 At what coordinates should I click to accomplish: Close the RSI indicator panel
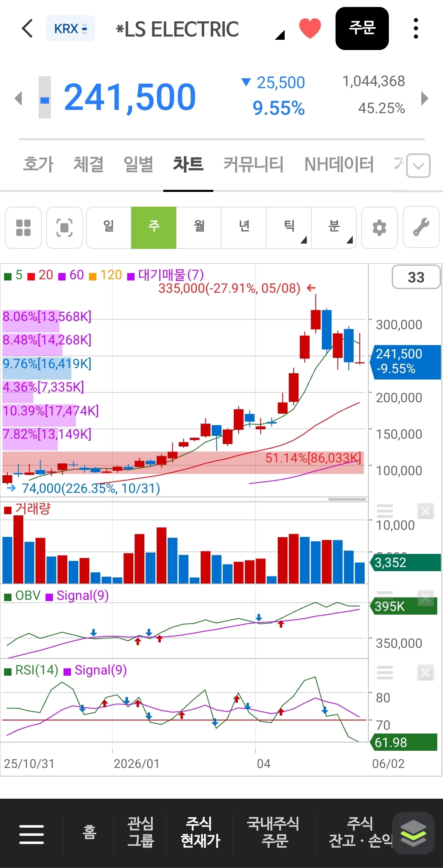(x=425, y=673)
